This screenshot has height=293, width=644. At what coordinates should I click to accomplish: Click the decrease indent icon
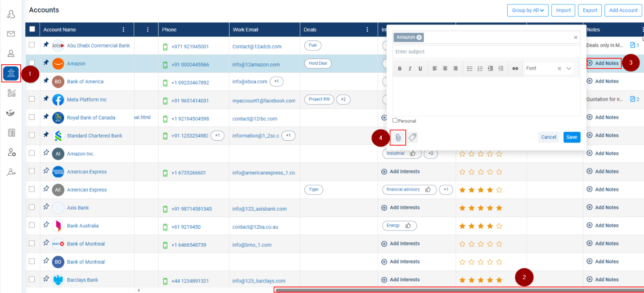tap(501, 69)
